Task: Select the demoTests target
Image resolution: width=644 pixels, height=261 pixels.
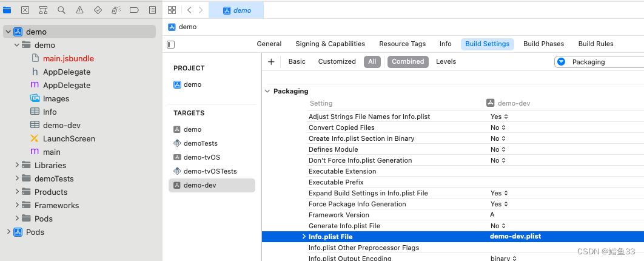Action: (x=200, y=143)
